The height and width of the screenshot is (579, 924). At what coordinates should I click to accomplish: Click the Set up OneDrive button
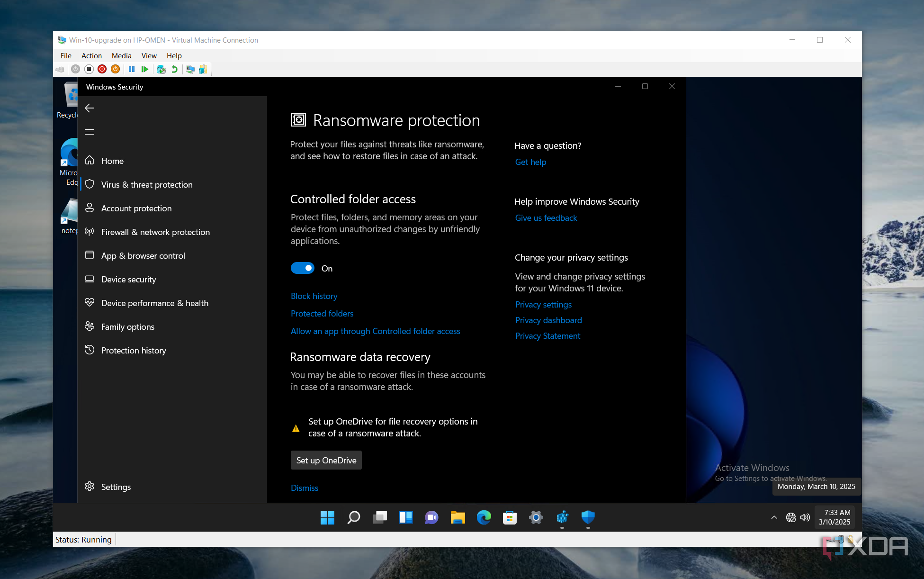(x=326, y=460)
